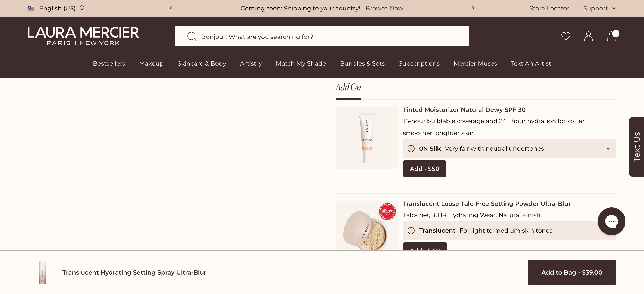Click Translucent Hydrating Setting Spray Ultra-Blur text
The height and width of the screenshot is (294, 644).
[x=134, y=272]
